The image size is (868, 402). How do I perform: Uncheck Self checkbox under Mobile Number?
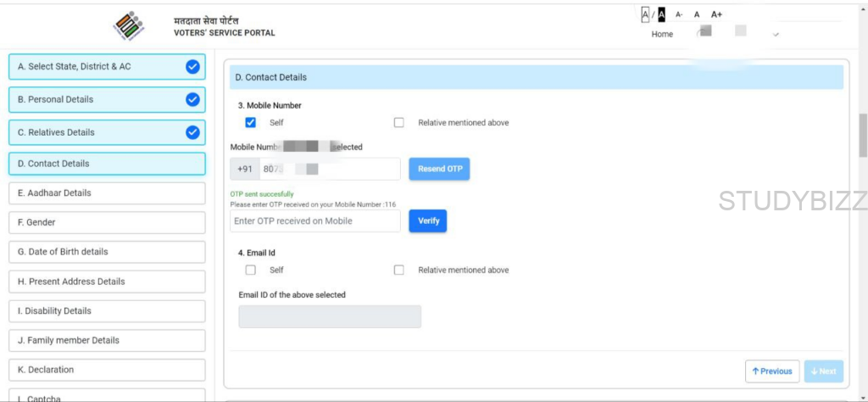(x=251, y=123)
